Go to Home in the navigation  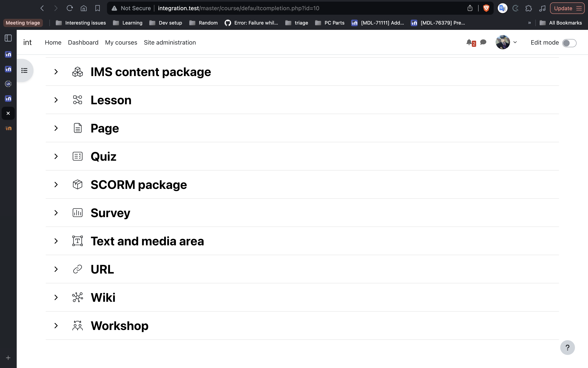[x=53, y=43]
